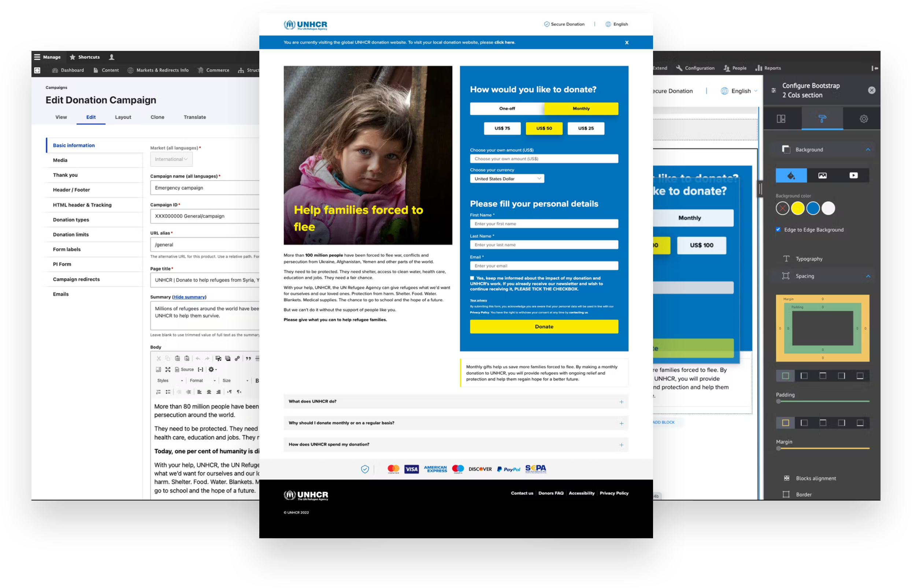Select the Edit tab in campaign editor
The image size is (912, 588).
91,118
